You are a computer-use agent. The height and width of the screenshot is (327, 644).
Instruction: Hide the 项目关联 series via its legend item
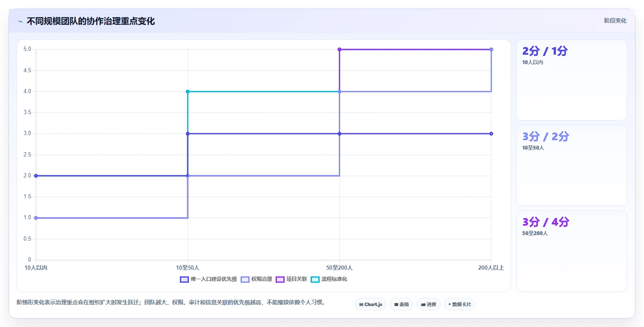coord(291,279)
